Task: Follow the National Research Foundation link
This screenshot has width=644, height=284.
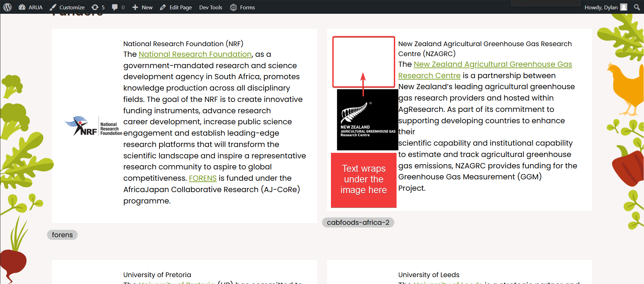Action: [195, 54]
